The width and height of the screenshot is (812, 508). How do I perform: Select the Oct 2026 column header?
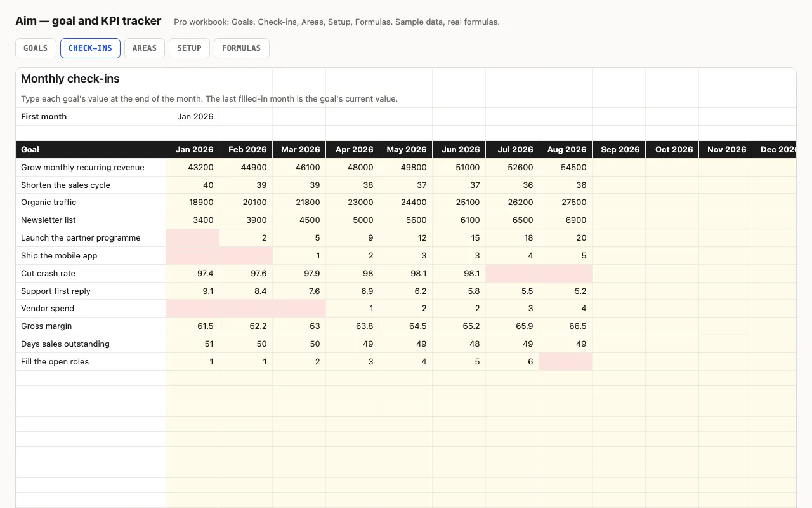[672, 150]
